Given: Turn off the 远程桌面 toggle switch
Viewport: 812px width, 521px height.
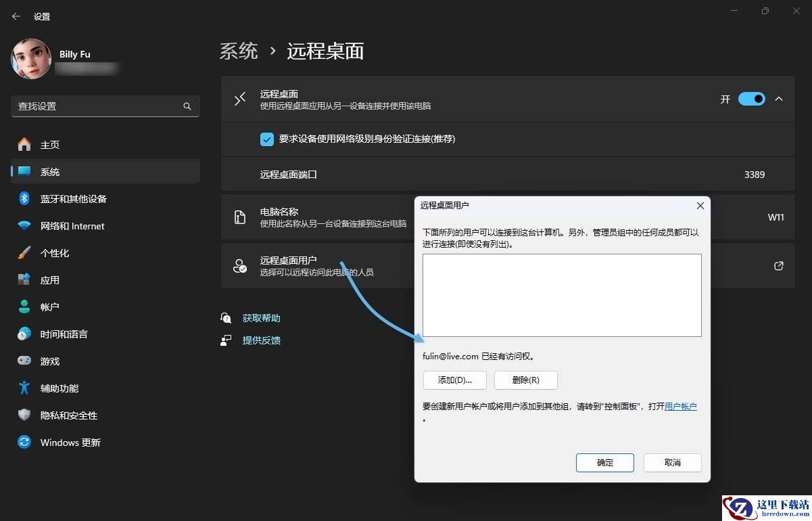Looking at the screenshot, I should point(751,99).
